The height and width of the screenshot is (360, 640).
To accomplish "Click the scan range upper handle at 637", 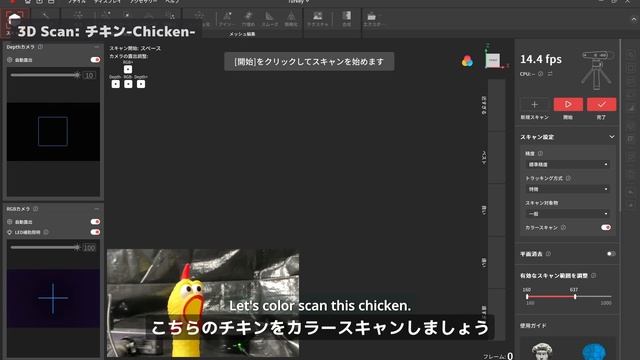I will 575,297.
